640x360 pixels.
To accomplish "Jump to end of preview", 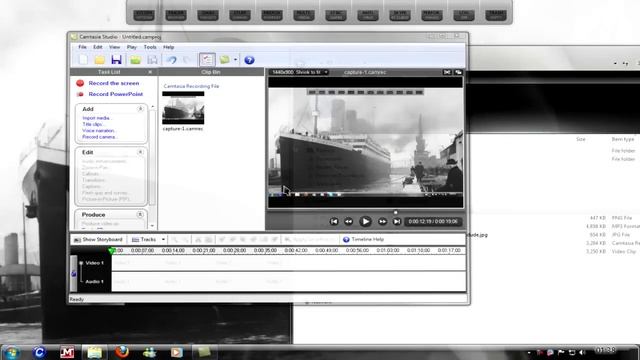I will point(397,222).
